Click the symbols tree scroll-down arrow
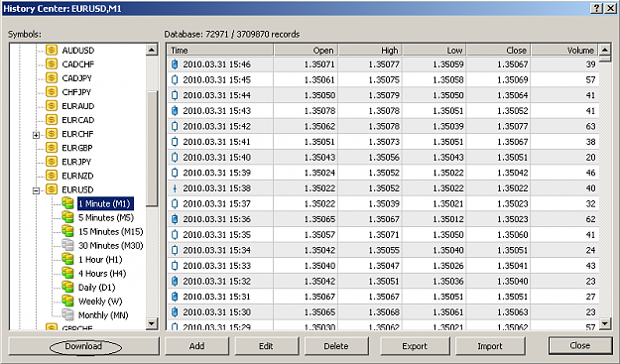The height and width of the screenshot is (364, 620). 152,323
